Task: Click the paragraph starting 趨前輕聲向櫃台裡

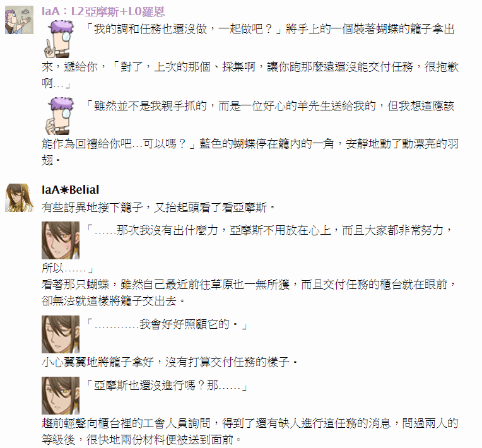Action: [250, 432]
